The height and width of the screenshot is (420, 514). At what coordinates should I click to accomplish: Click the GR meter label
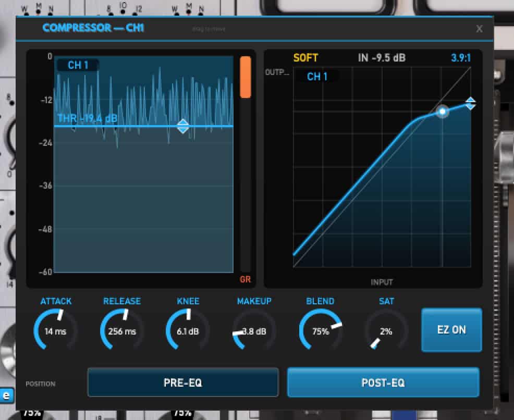pos(245,279)
